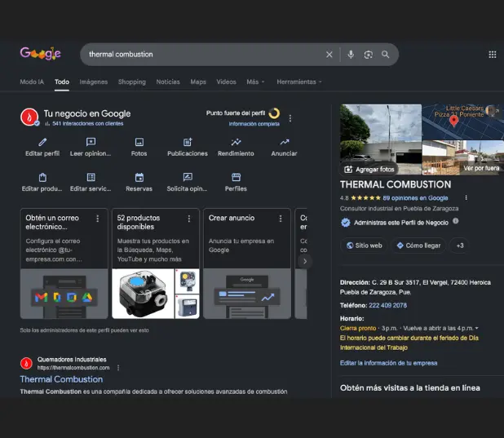This screenshot has width=504, height=438.
Task: Click the magnifying glass search button
Action: click(x=386, y=55)
